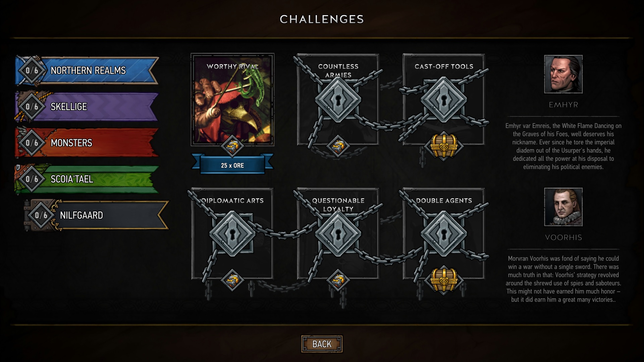Click the Questionable Loyalty lock icon
The image size is (644, 362).
[338, 234]
